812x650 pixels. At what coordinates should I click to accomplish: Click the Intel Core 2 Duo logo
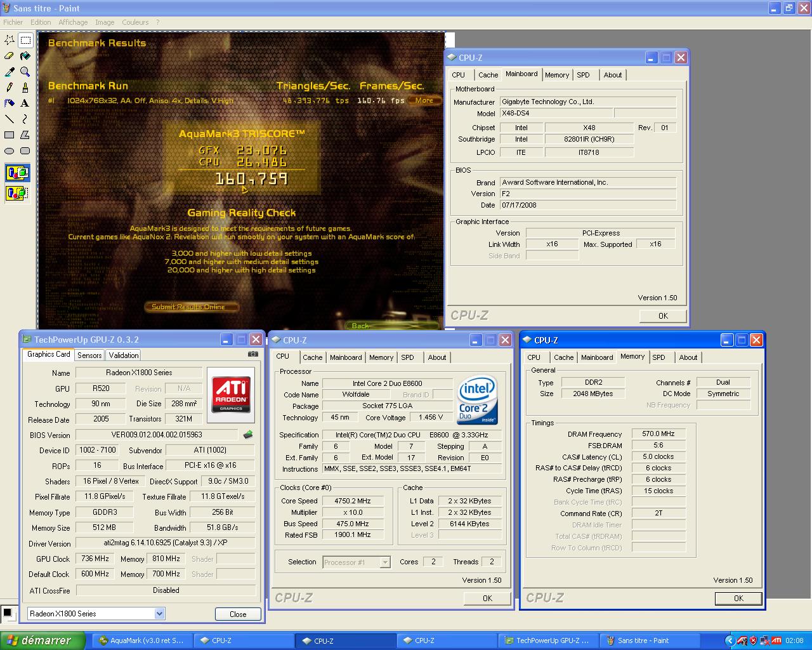pos(477,401)
